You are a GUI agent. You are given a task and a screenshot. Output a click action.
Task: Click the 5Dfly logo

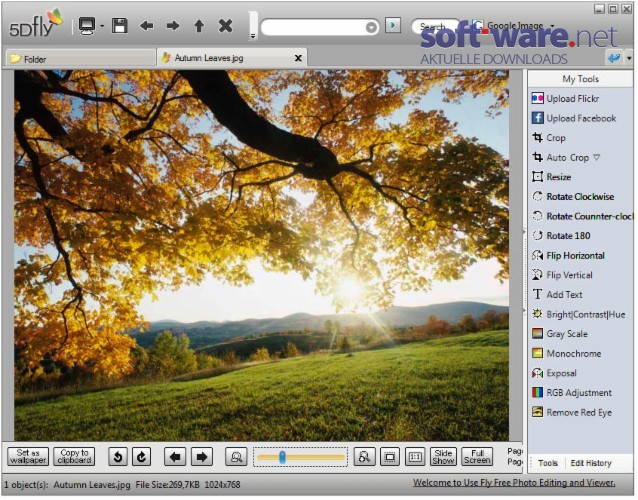(x=36, y=24)
